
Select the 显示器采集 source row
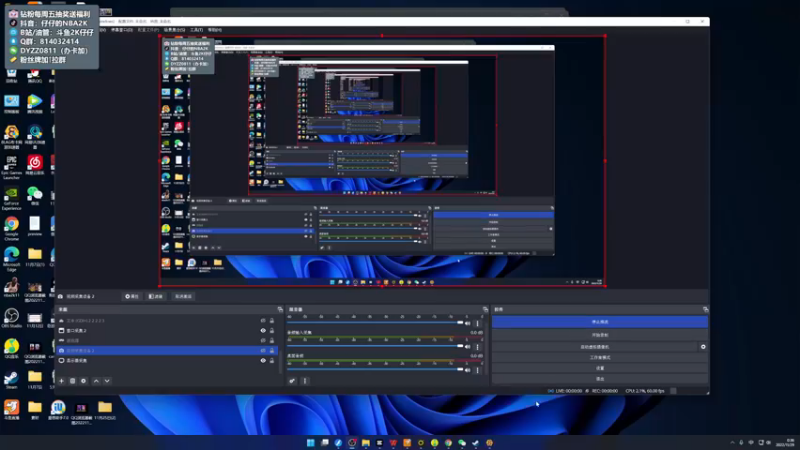(166, 360)
